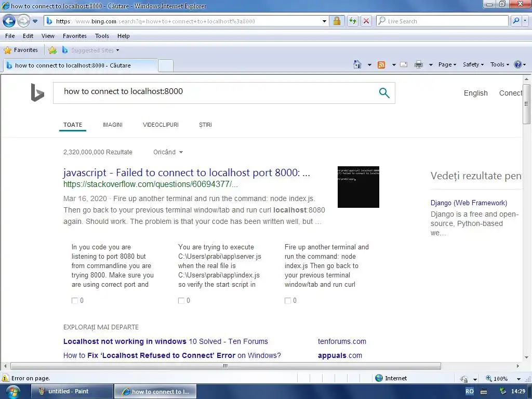Select the IMAGINI results tab
This screenshot has height=399, width=532.
[x=113, y=125]
